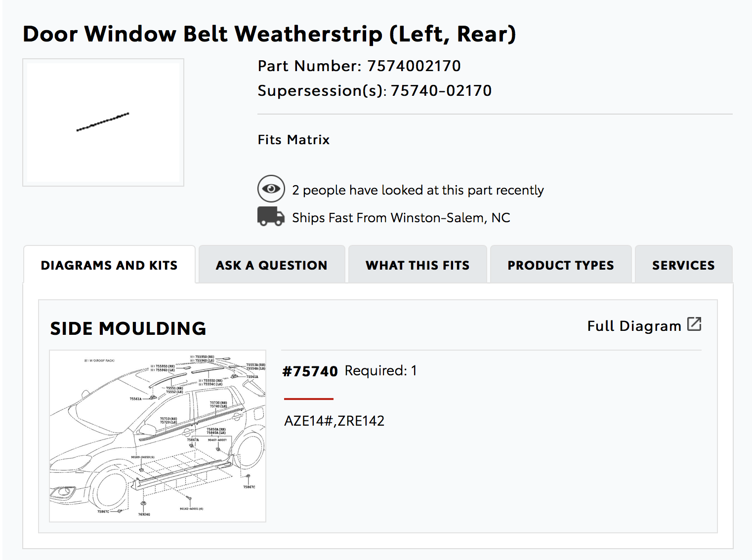Open the Ask a Question tab
The height and width of the screenshot is (560, 752).
272,265
